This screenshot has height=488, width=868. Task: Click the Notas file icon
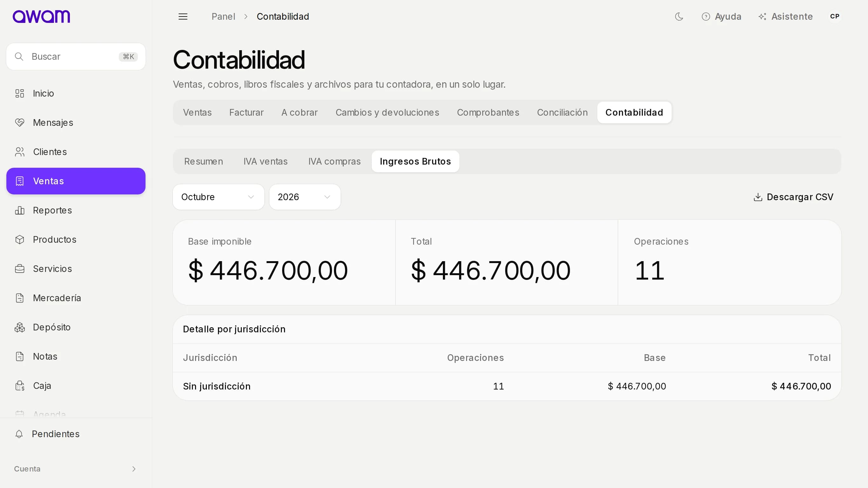point(20,356)
